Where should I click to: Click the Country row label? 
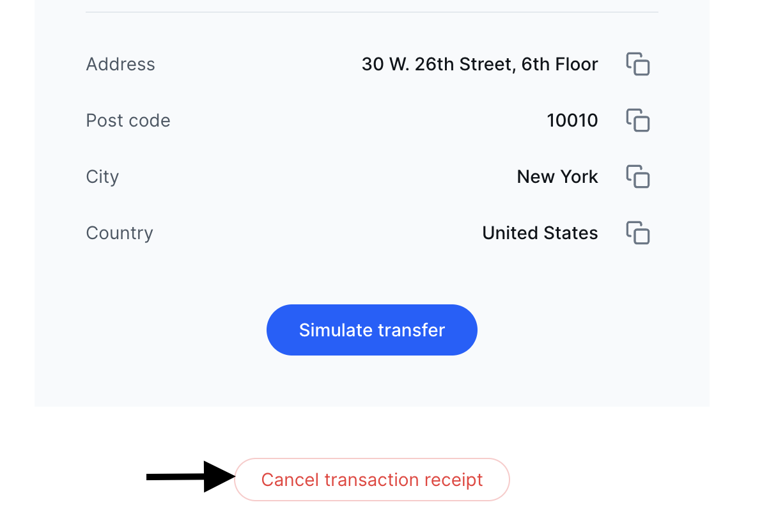[119, 233]
